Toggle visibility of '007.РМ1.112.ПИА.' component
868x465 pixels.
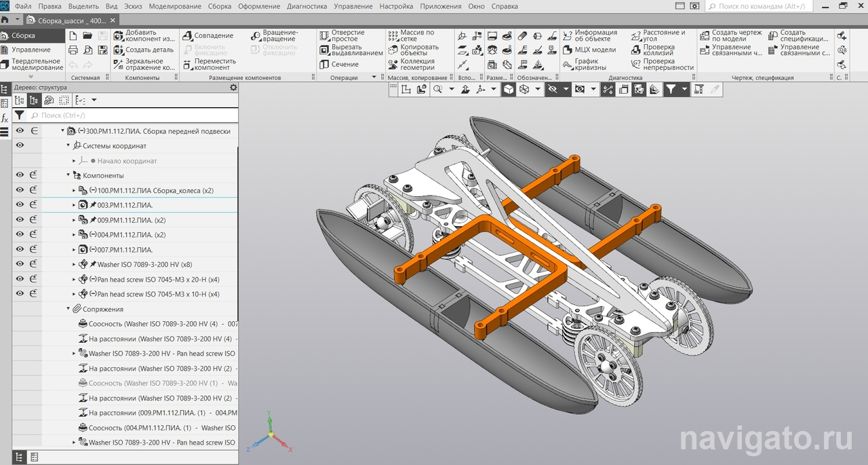pyautogui.click(x=20, y=249)
